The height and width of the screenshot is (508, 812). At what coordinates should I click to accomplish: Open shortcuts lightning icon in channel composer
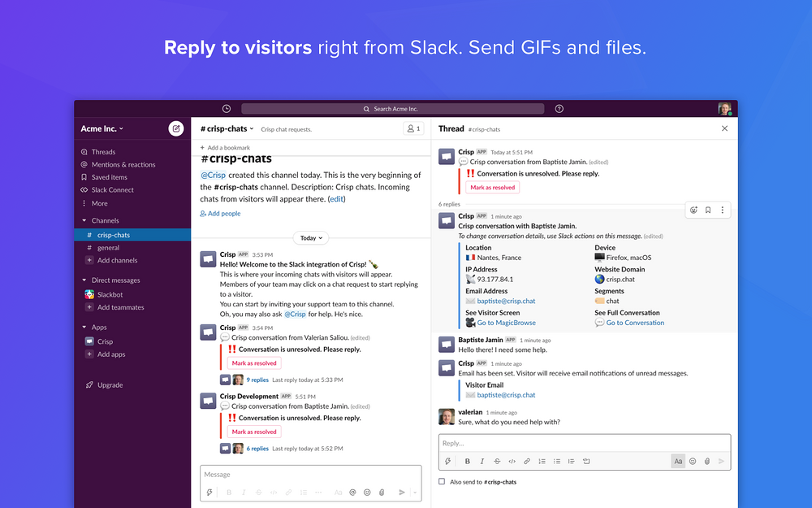pos(209,493)
